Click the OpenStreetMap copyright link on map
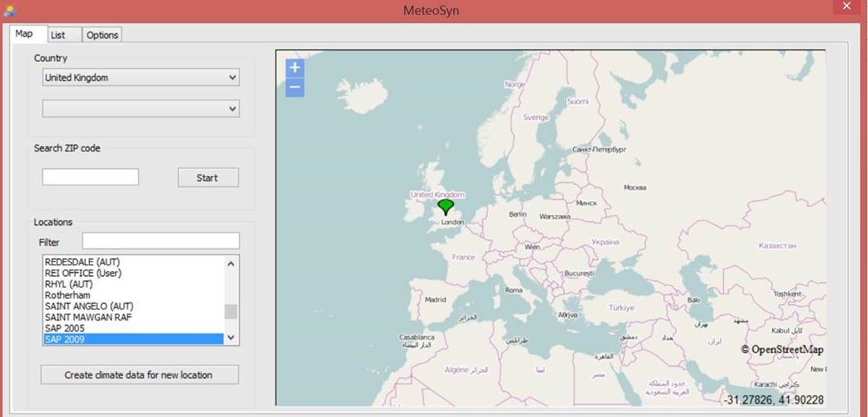The height and width of the screenshot is (417, 868). (781, 349)
